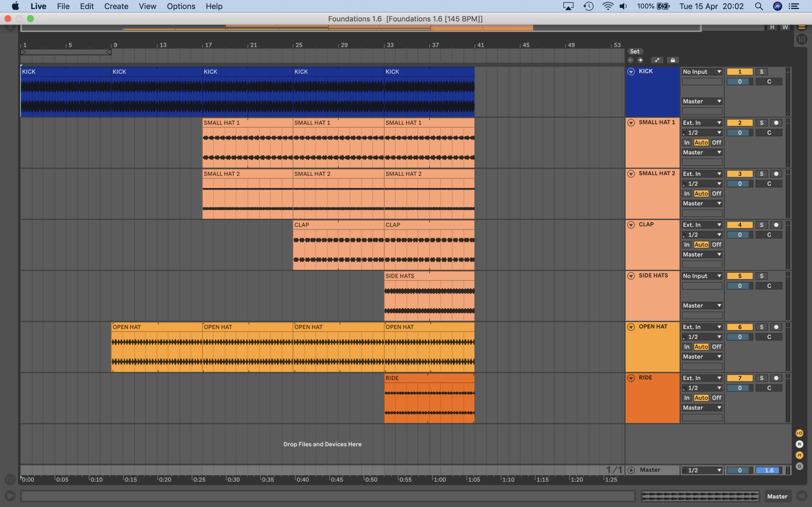812x507 pixels.
Task: Open the Options menu
Action: click(x=181, y=6)
